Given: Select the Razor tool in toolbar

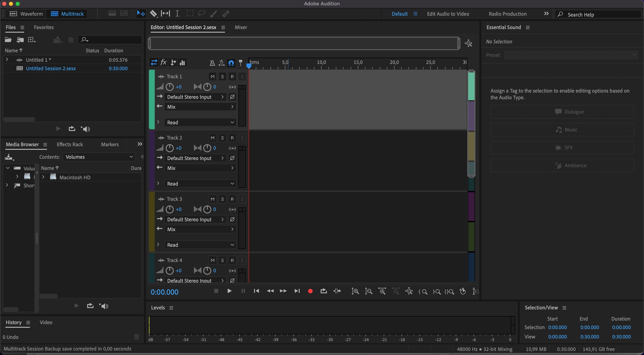Looking at the screenshot, I should tap(153, 13).
